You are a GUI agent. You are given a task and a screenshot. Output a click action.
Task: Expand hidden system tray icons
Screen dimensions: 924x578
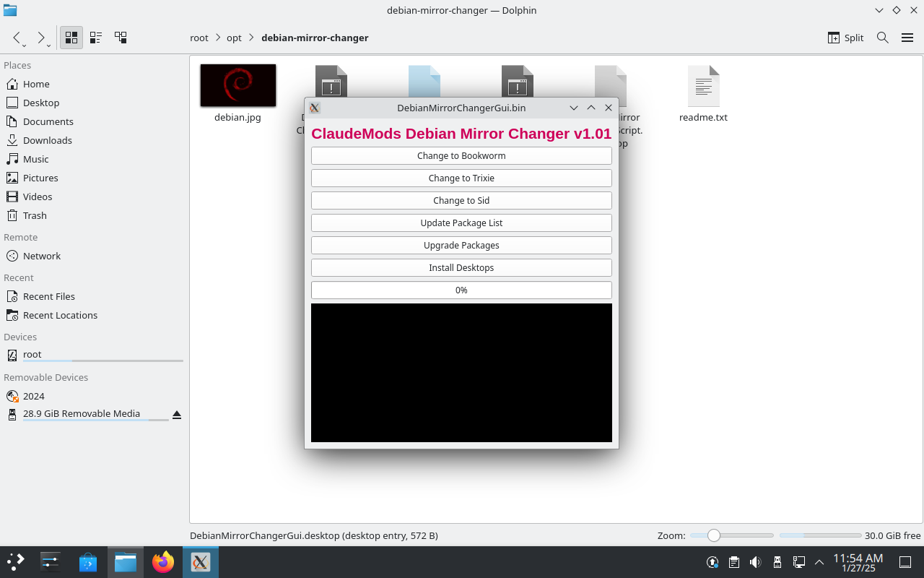pos(819,562)
